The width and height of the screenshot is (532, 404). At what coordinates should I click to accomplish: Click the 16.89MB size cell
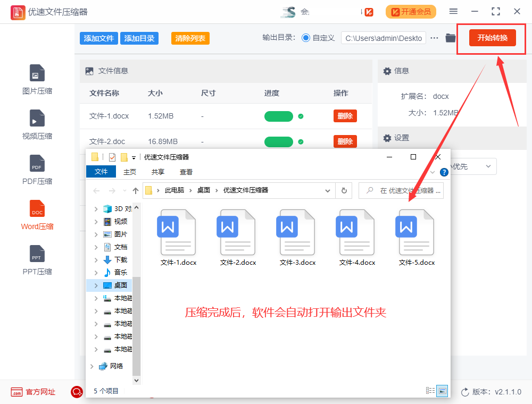163,142
